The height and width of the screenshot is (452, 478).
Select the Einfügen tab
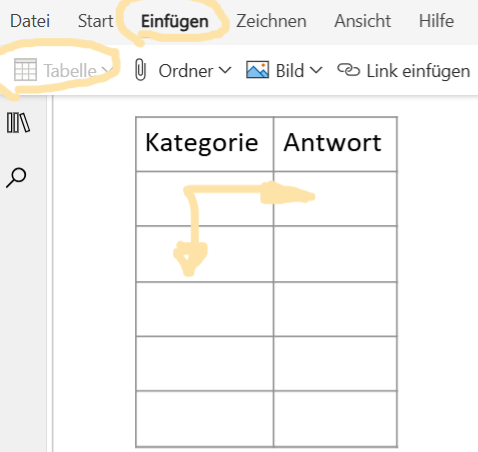click(x=175, y=21)
